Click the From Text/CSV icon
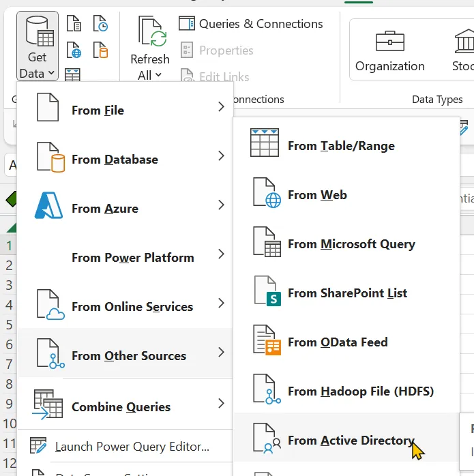The image size is (474, 476). tap(74, 23)
